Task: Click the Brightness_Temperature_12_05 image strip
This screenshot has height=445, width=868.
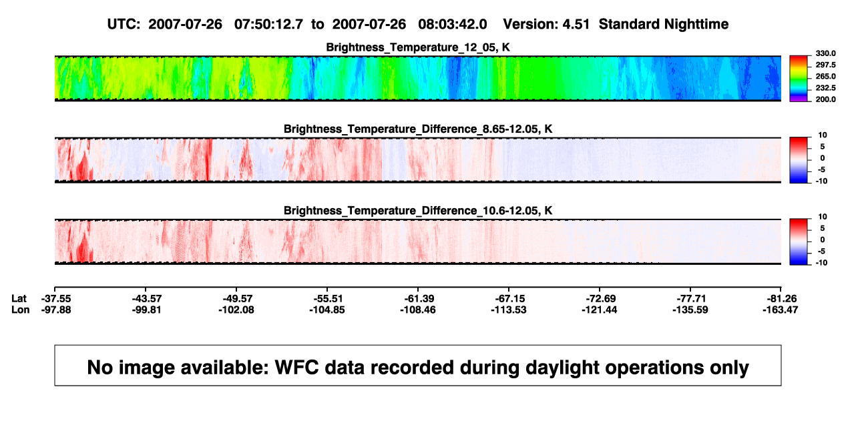Action: (417, 78)
